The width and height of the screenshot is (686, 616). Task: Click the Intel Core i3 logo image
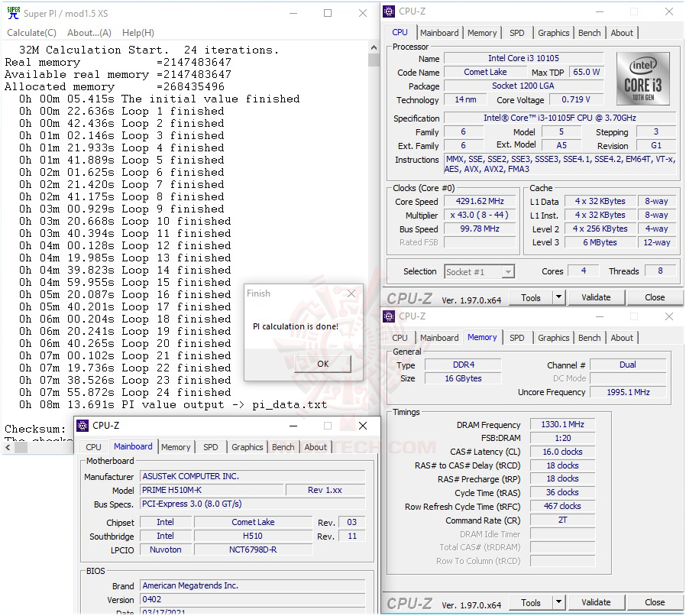coord(642,79)
